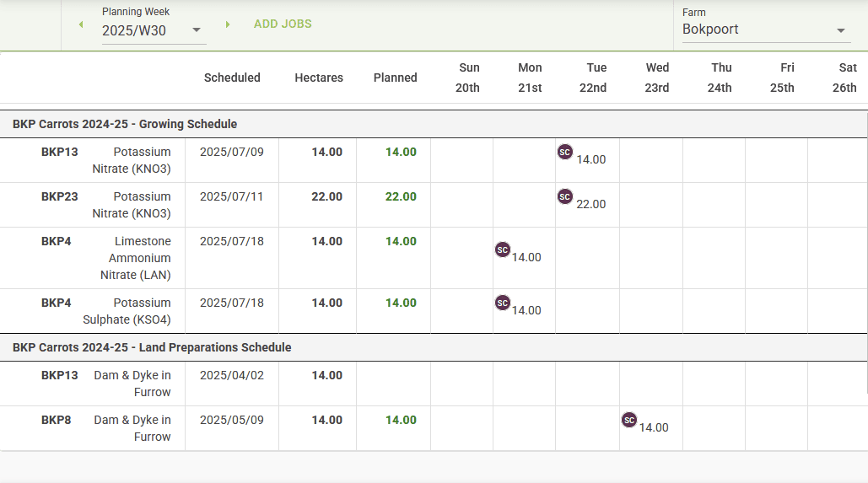Click the SC badge for BKP23 on Tuesday
The height and width of the screenshot is (483, 868).
click(x=565, y=196)
